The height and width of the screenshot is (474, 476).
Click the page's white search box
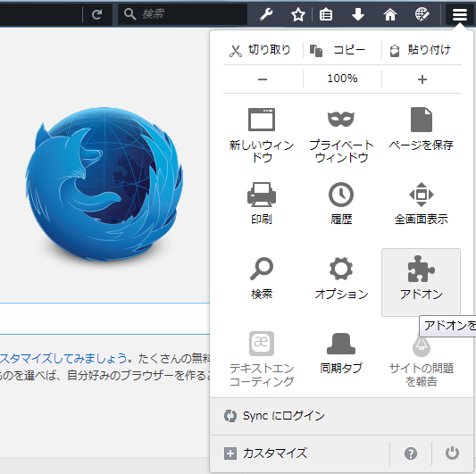tap(104, 319)
